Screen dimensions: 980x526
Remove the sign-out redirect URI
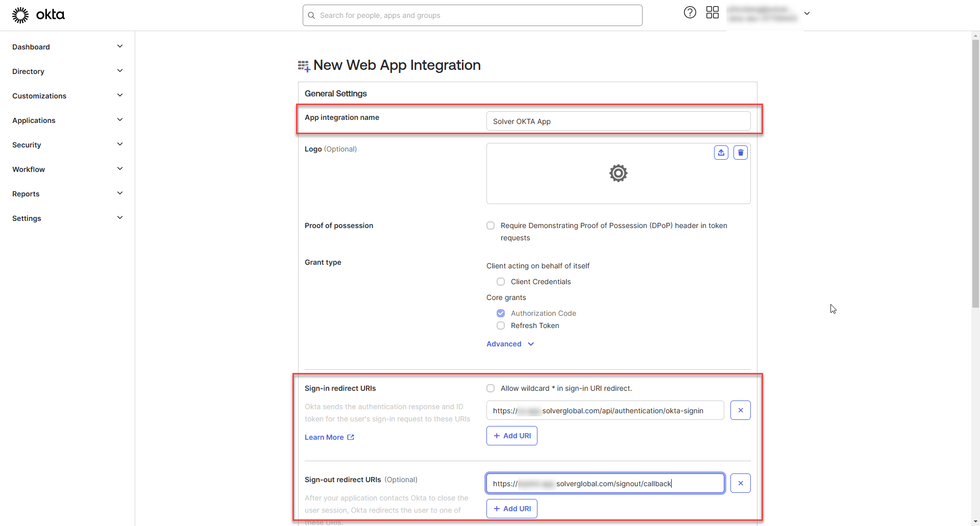point(740,483)
